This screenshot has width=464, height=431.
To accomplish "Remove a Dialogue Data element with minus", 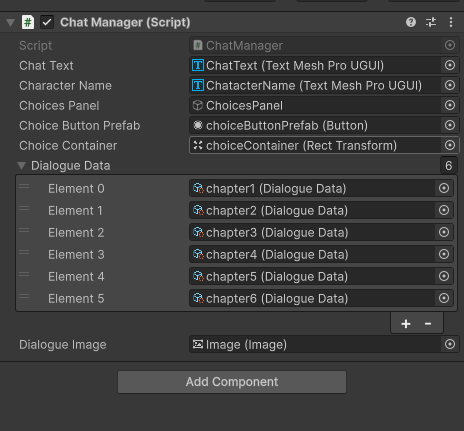I will coord(428,324).
